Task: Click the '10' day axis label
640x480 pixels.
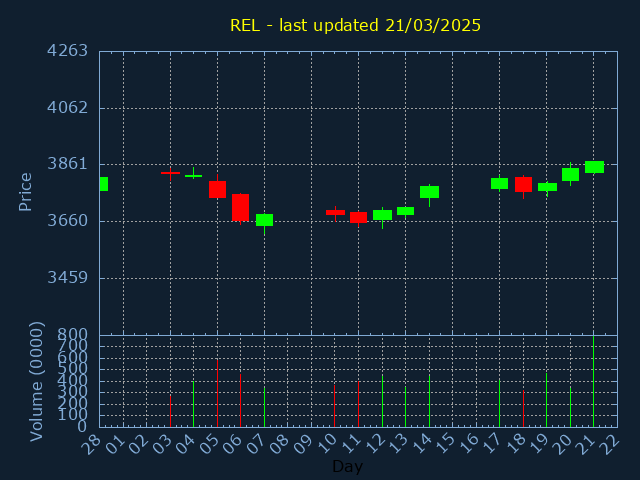Action: pyautogui.click(x=327, y=444)
